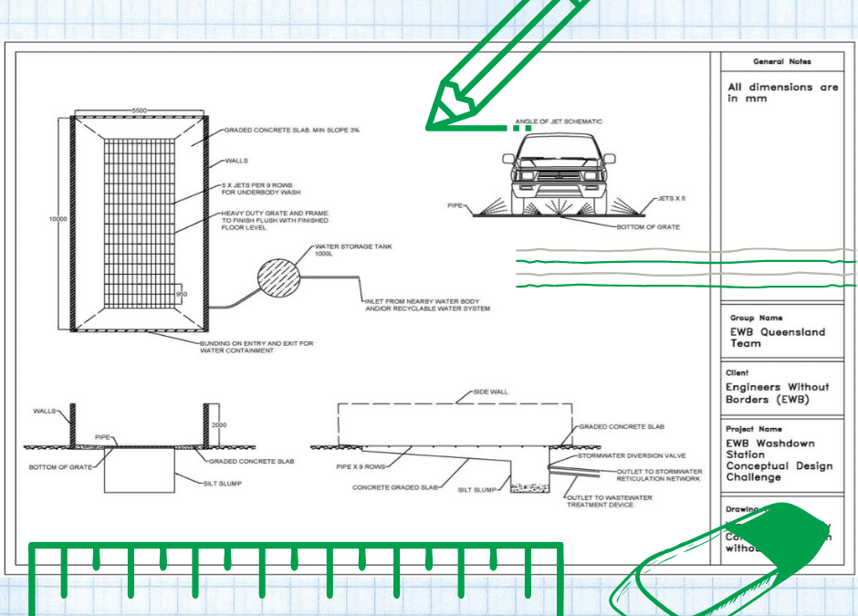Select "STORMWATER DIVERSION VALVE" label
This screenshot has width=858, height=616.
point(632,455)
